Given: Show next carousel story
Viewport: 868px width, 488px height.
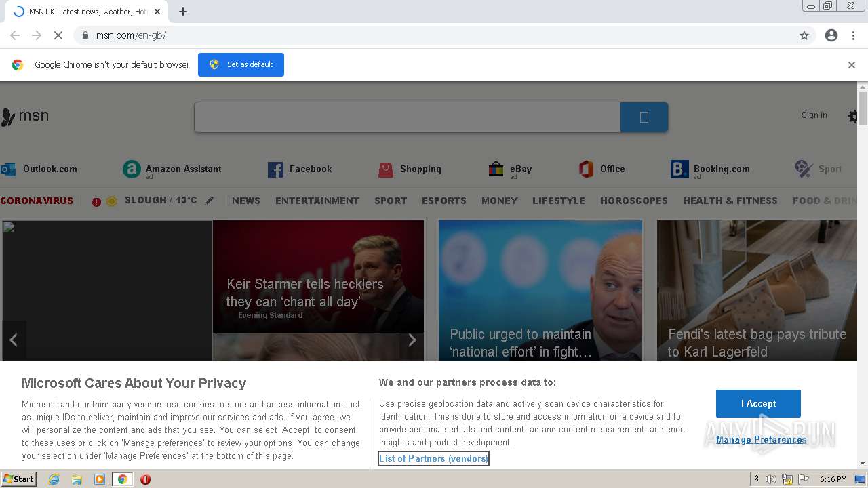Looking at the screenshot, I should coord(412,340).
